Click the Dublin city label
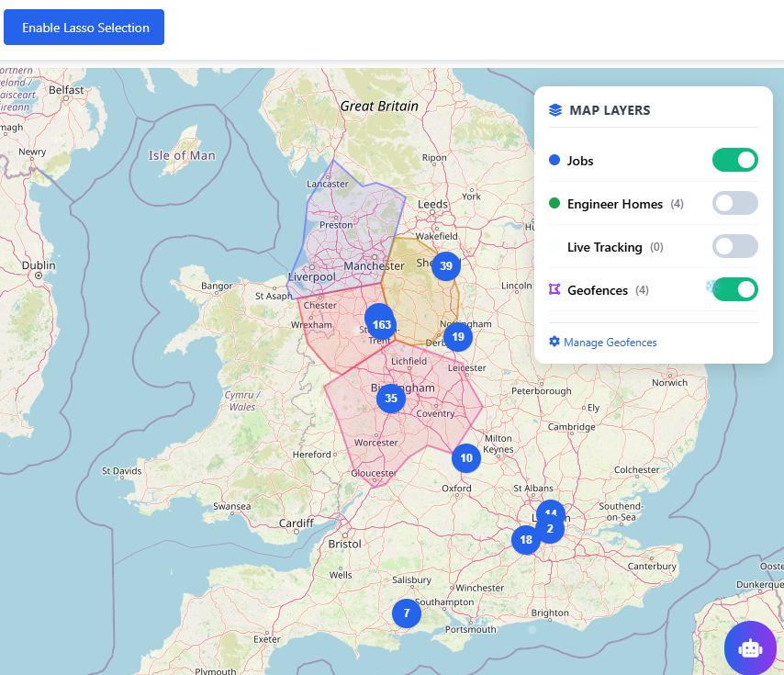The height and width of the screenshot is (675, 784). (x=39, y=265)
